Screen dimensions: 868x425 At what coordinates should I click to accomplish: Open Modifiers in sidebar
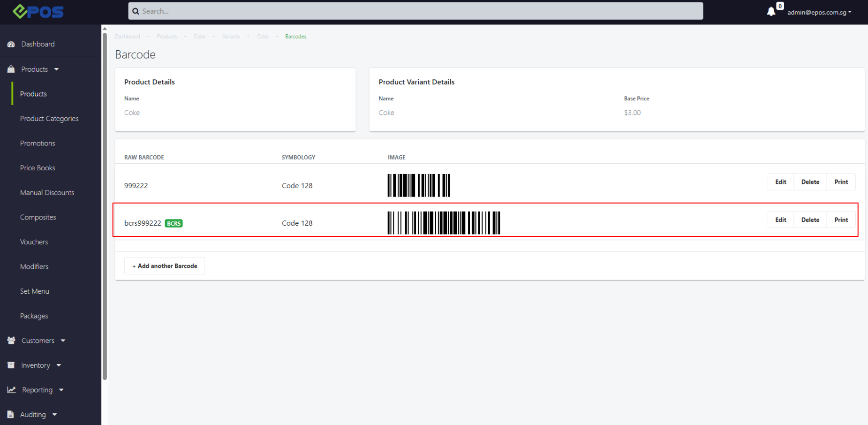pos(34,266)
